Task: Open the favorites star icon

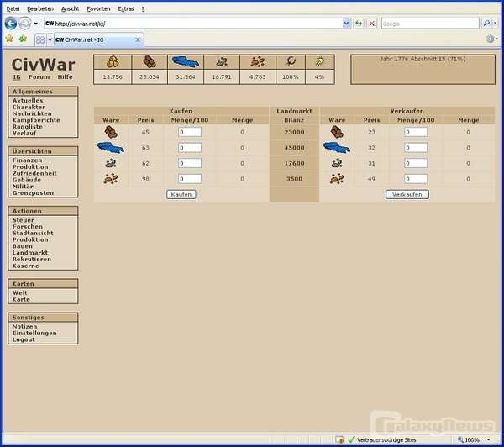Action: [x=9, y=39]
